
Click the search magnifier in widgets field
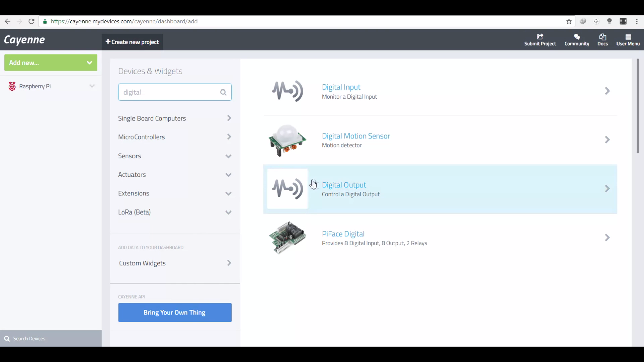223,92
